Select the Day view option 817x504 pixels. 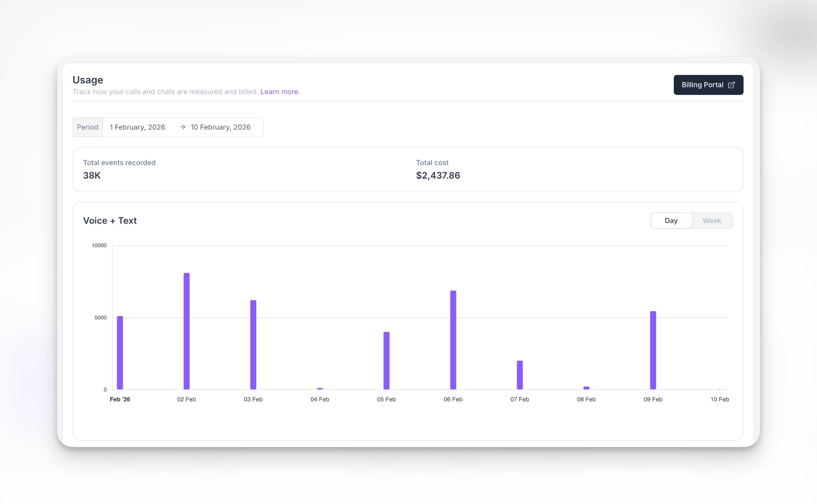[671, 220]
